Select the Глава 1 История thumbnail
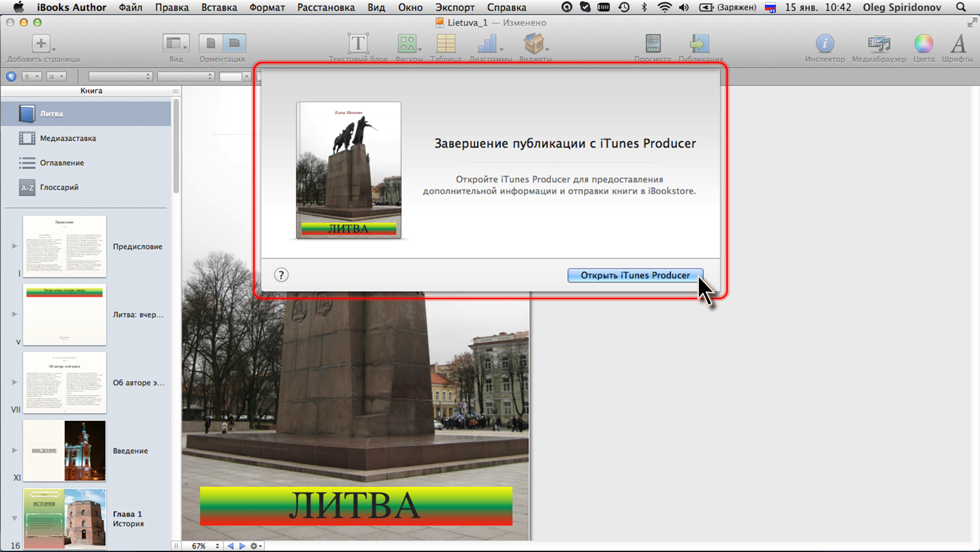The height and width of the screenshot is (552, 980). tap(64, 518)
